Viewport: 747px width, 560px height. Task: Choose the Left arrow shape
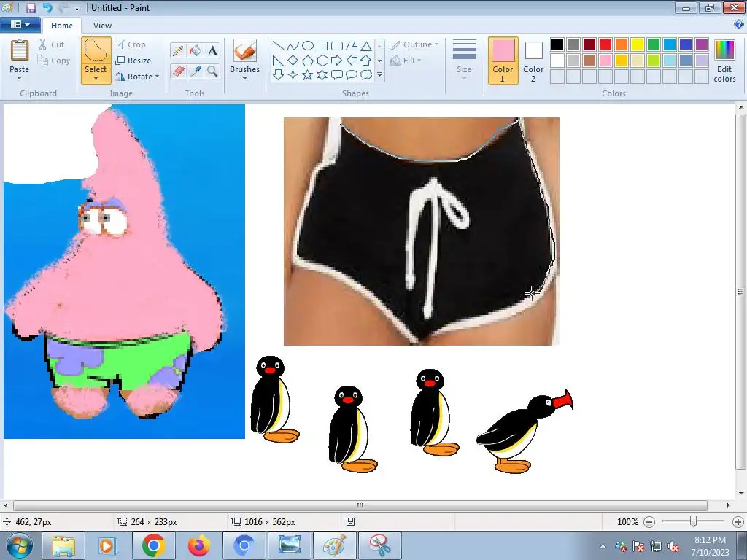[x=352, y=61]
